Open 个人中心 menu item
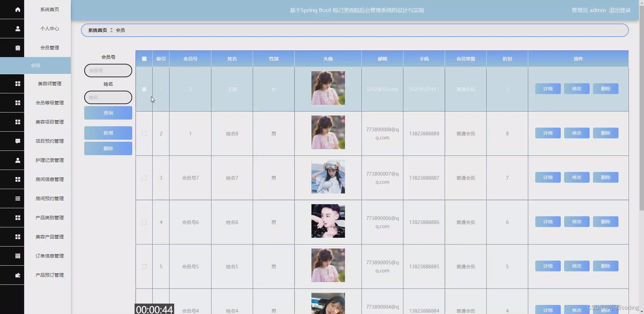The width and height of the screenshot is (644, 314). pos(50,29)
